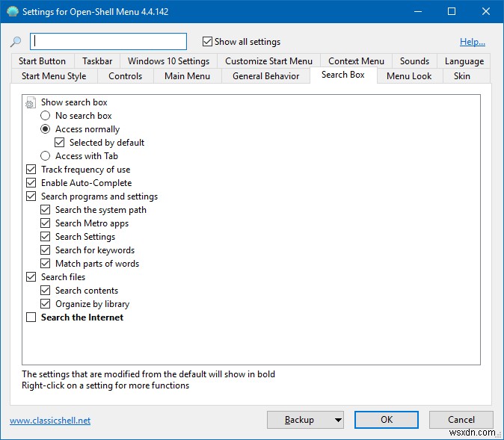
Task: Switch to the Sounds tab
Action: coord(414,61)
